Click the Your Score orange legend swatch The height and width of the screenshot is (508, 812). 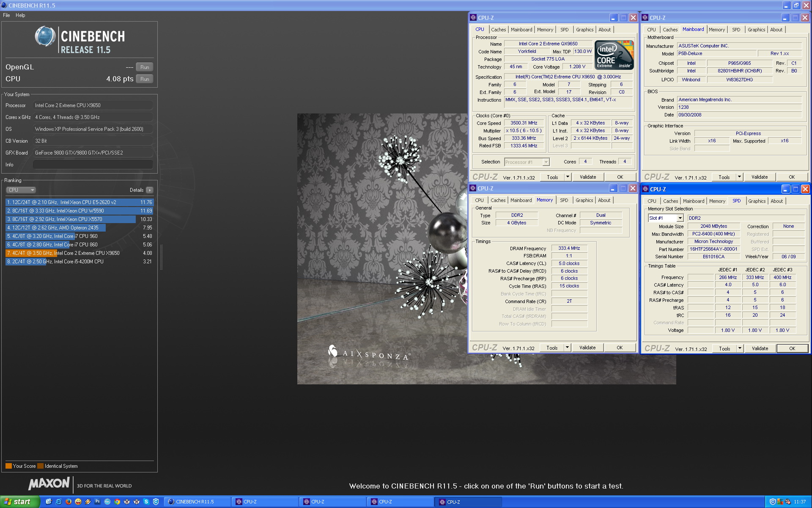click(8, 466)
